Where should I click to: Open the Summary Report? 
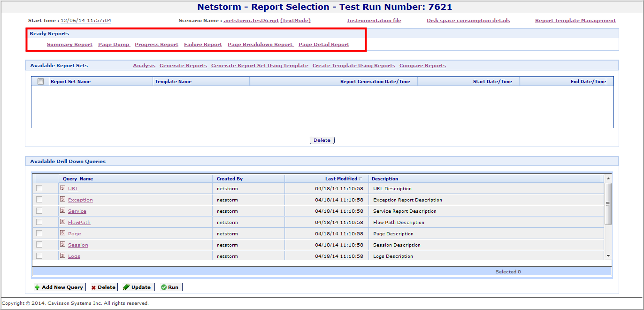point(69,45)
